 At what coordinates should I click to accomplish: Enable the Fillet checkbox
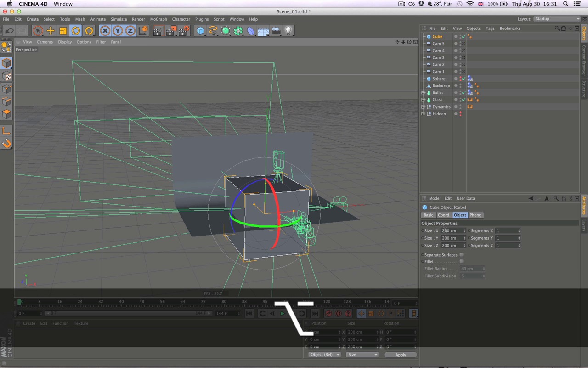[461, 261]
